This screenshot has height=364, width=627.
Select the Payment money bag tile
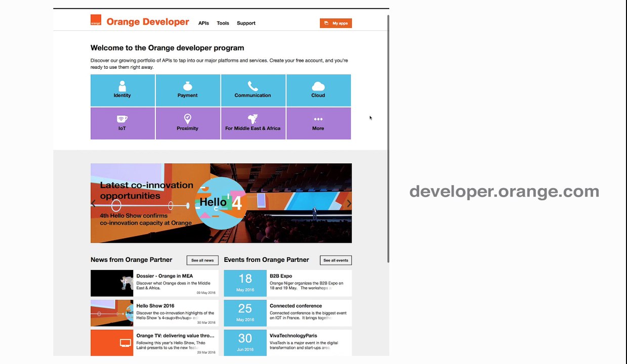click(x=188, y=90)
